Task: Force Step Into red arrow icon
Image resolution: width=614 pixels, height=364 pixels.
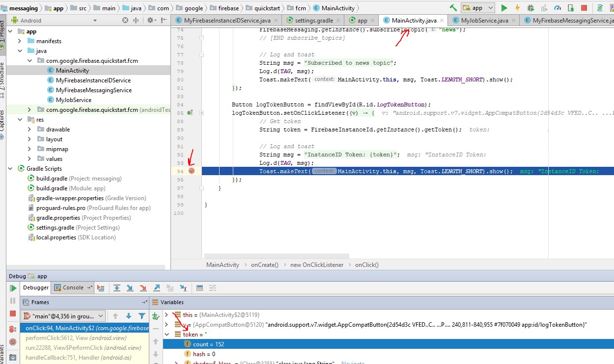Action: 143,288
